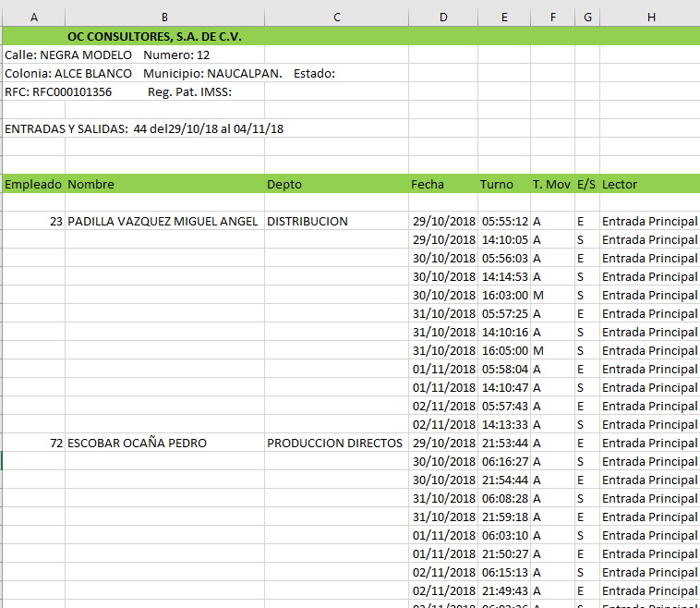The image size is (700, 608).
Task: Click the column C header
Action: (x=336, y=18)
